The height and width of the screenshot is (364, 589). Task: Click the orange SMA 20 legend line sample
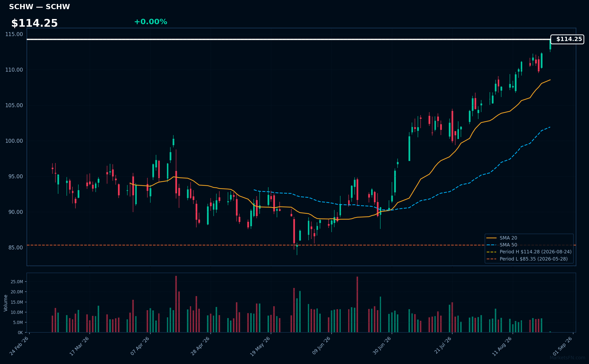coord(491,238)
